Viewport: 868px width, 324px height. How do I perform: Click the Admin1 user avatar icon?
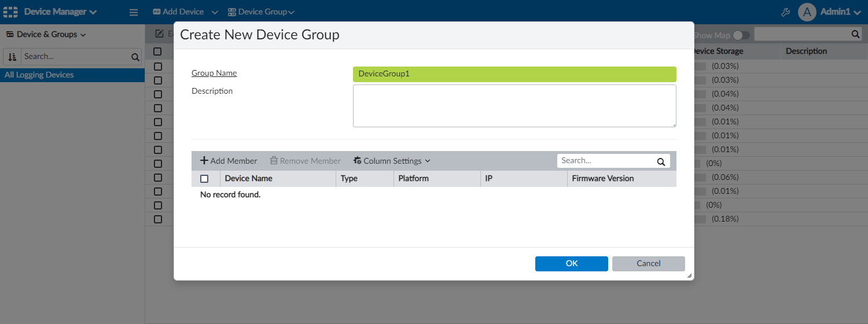tap(807, 12)
